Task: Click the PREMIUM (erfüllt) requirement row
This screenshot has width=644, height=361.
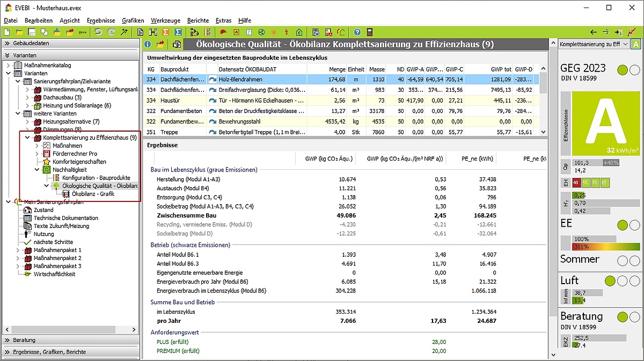Action: tap(345, 351)
